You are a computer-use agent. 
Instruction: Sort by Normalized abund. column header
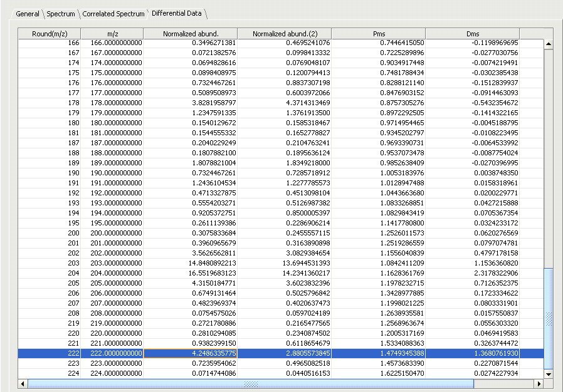pos(190,33)
